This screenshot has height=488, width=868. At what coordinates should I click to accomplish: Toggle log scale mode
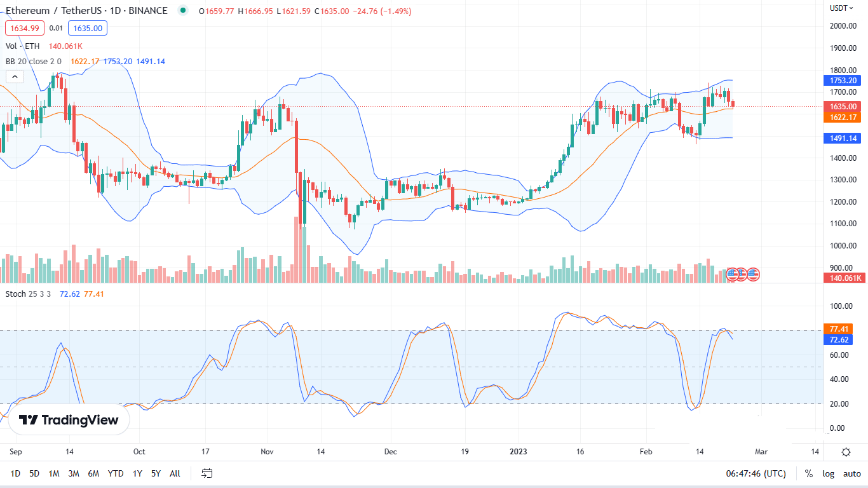pyautogui.click(x=828, y=473)
